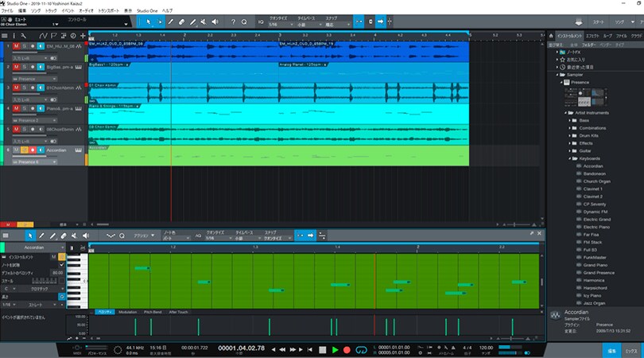Viewport: 644px width, 358px height.
Task: Open the File menu
Action: (7, 10)
